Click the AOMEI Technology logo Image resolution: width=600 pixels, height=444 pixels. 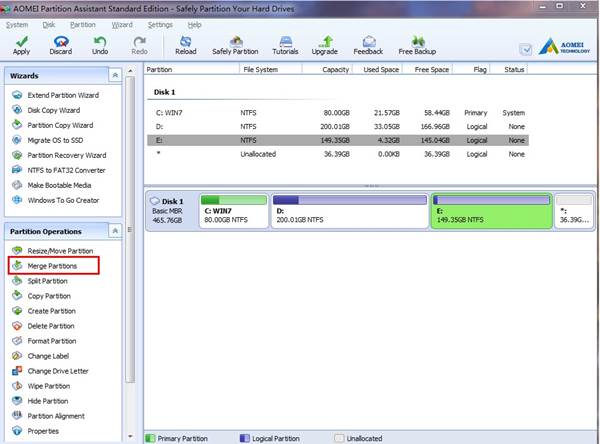[x=565, y=47]
